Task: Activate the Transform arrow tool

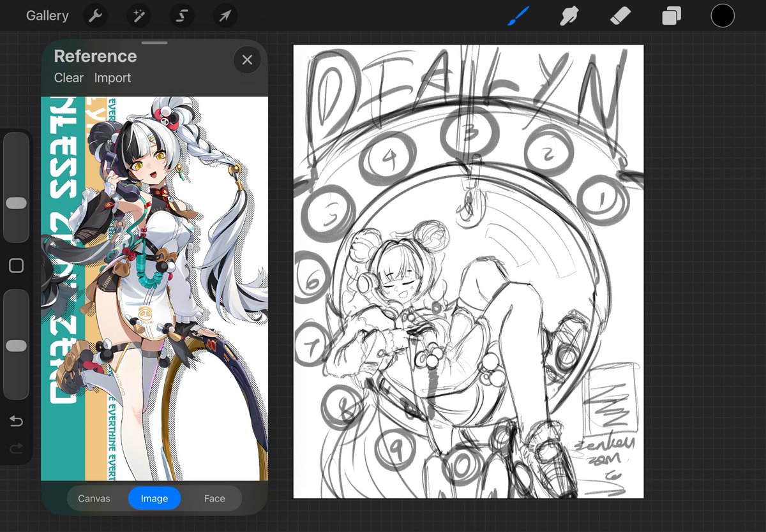Action: [x=225, y=16]
